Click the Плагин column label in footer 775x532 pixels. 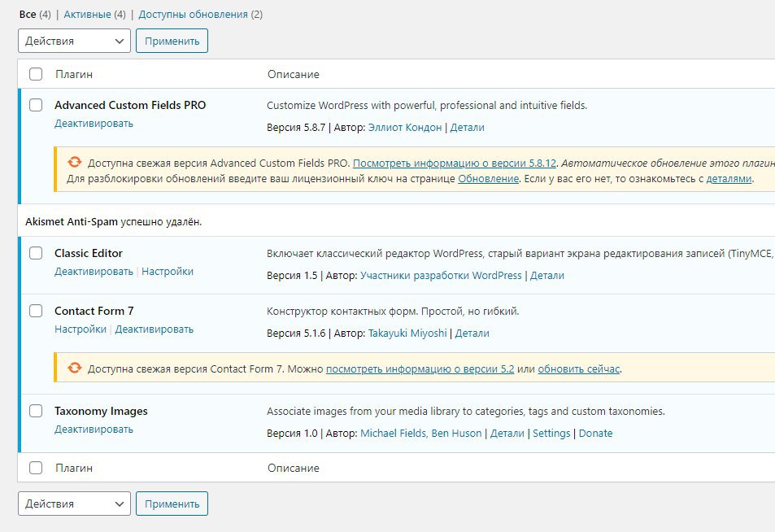click(x=74, y=468)
